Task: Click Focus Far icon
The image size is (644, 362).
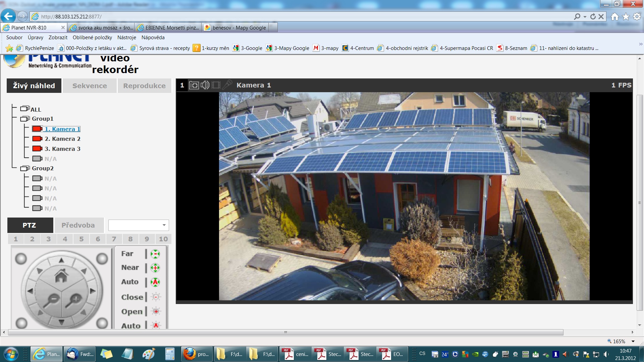Action: [155, 254]
